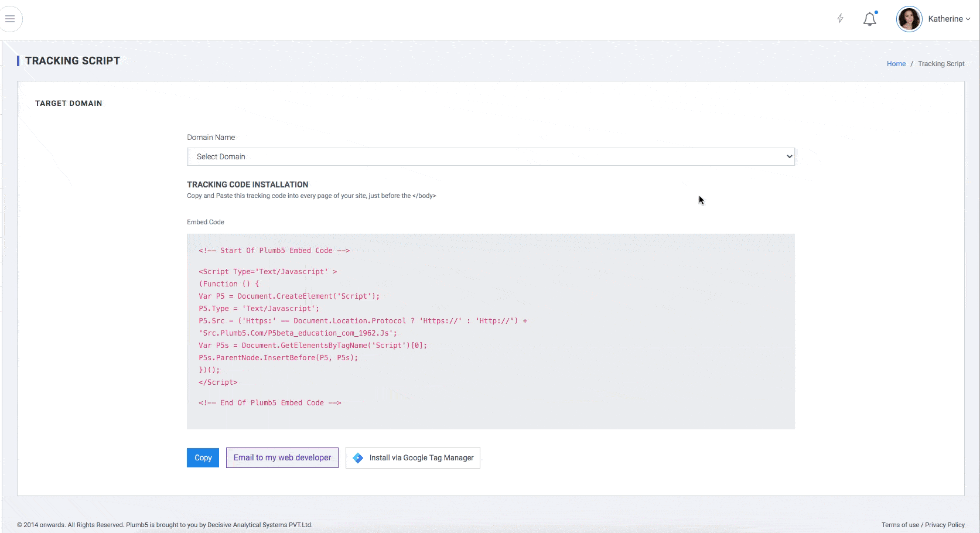Viewport: 980px width, 533px height.
Task: Click the P5.Type = 'Text/Javascript' line
Action: [x=259, y=309]
